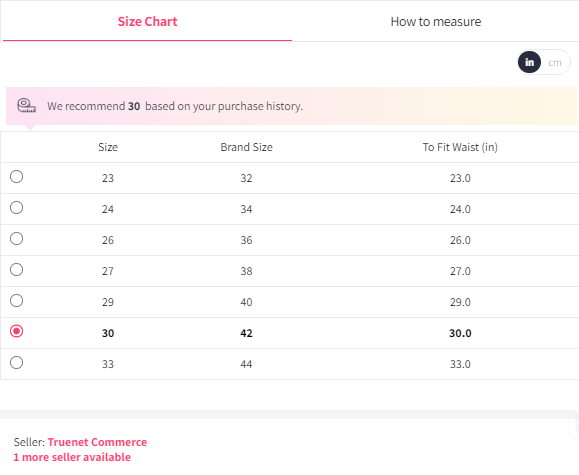
Task: Open the How to measure tab
Action: [436, 21]
